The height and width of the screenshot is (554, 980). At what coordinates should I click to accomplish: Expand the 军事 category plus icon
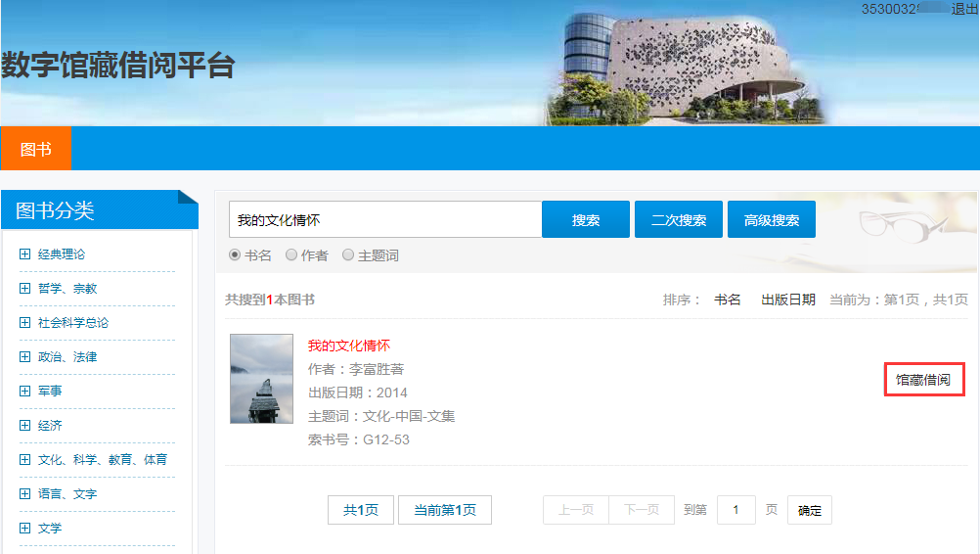pyautogui.click(x=24, y=392)
